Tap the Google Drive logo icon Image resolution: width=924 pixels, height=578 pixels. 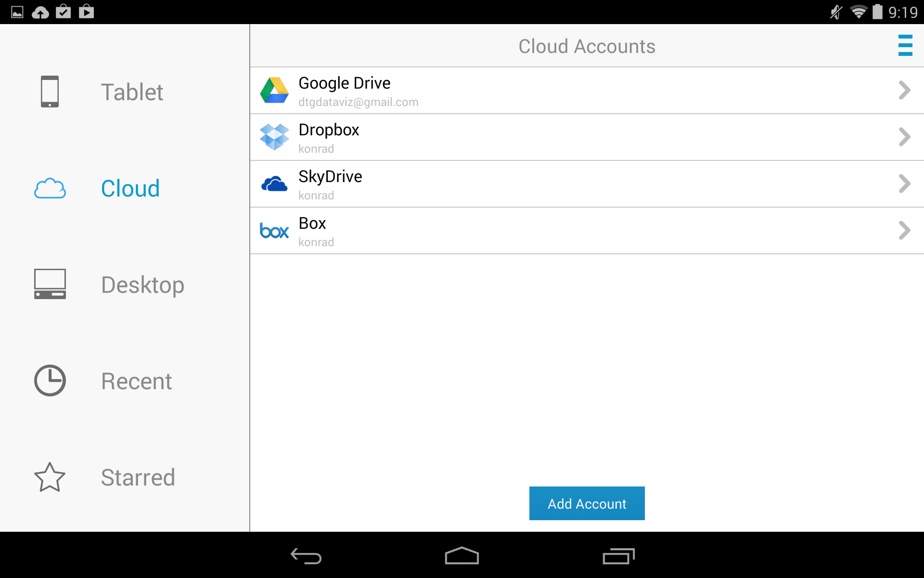tap(274, 90)
